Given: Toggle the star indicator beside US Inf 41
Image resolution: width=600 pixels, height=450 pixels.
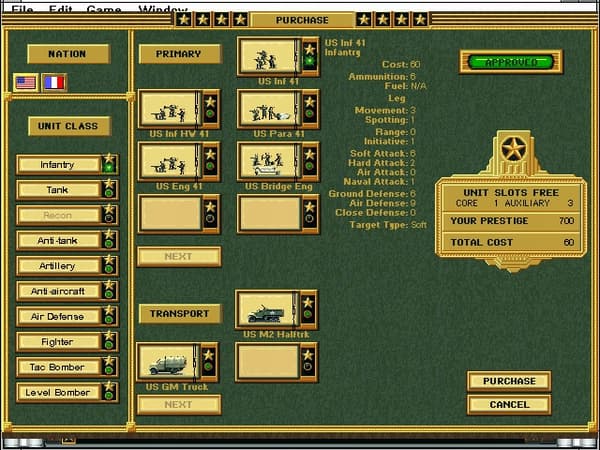Looking at the screenshot, I should pyautogui.click(x=310, y=57).
